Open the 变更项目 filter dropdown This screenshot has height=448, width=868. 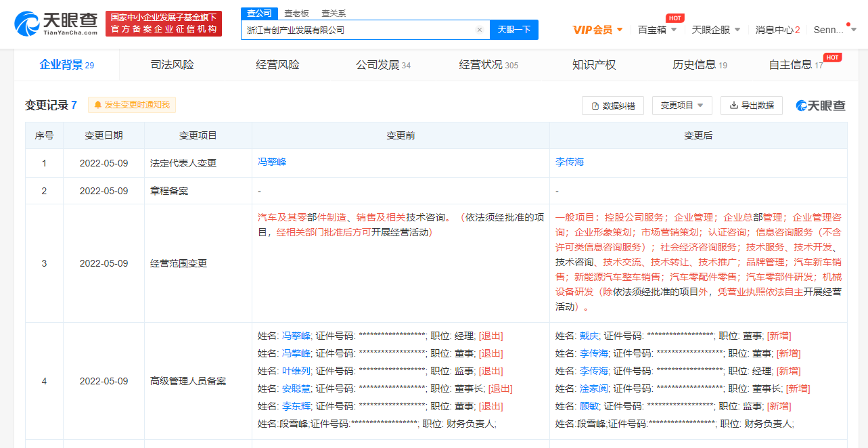pyautogui.click(x=682, y=106)
